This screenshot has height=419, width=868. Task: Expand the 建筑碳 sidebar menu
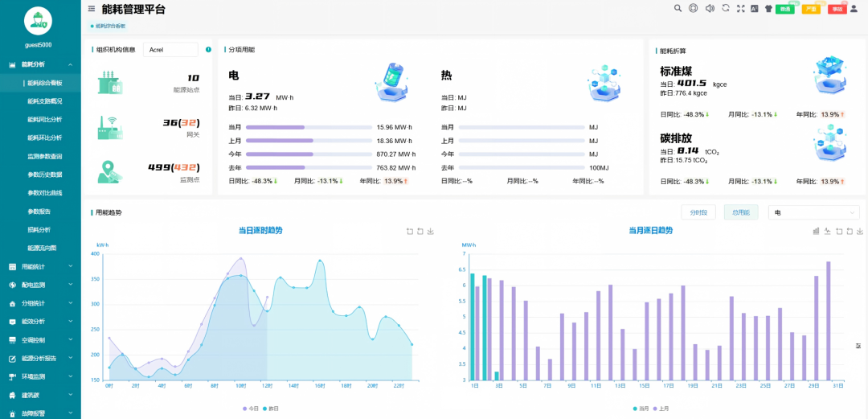click(x=40, y=395)
